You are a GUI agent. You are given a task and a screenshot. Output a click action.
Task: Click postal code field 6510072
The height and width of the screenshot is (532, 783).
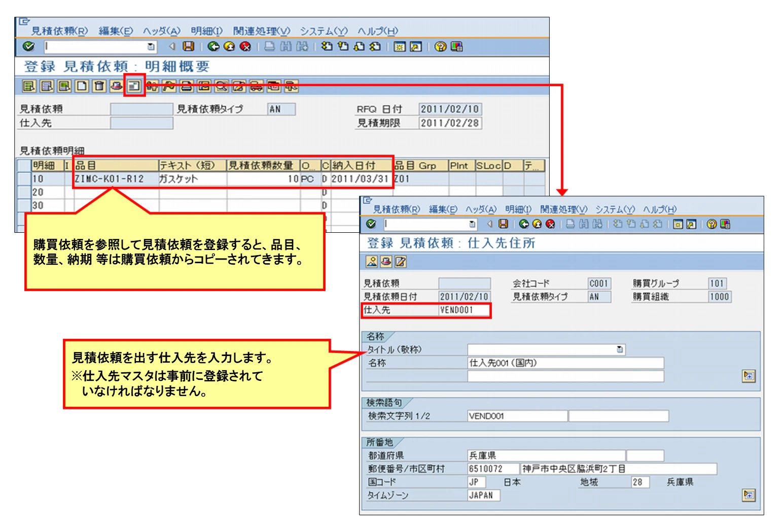[x=493, y=469]
